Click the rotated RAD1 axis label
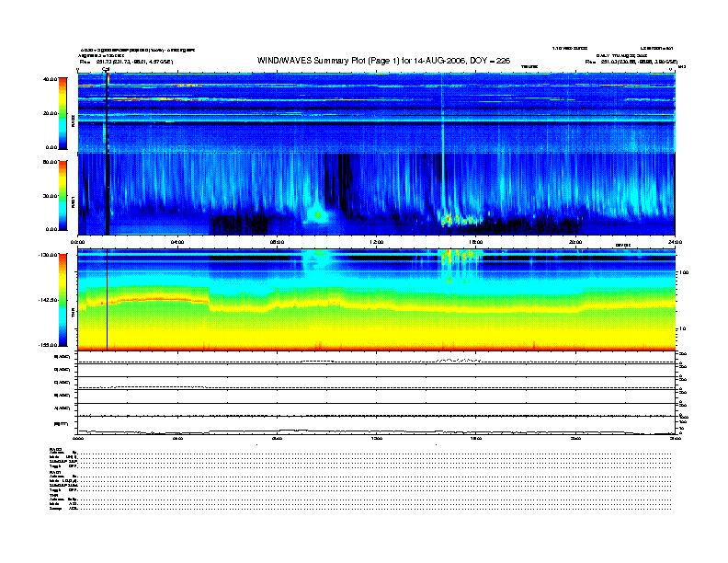 click(x=73, y=202)
